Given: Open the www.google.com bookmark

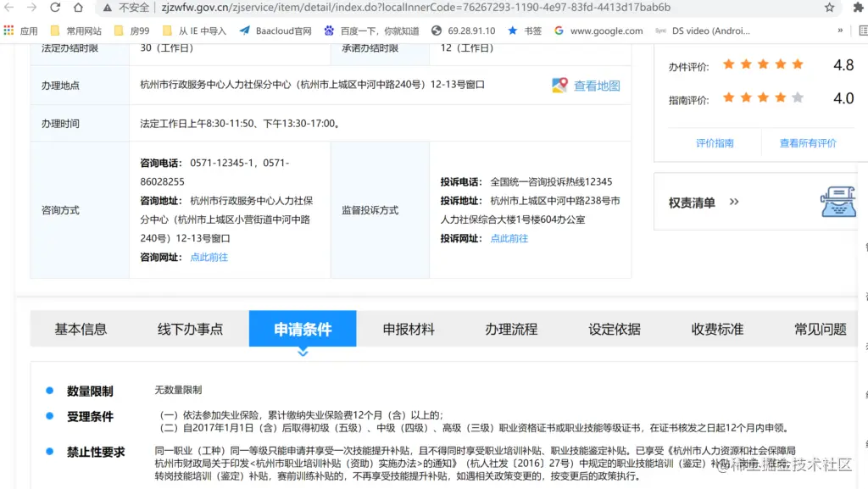Looking at the screenshot, I should pyautogui.click(x=598, y=31).
